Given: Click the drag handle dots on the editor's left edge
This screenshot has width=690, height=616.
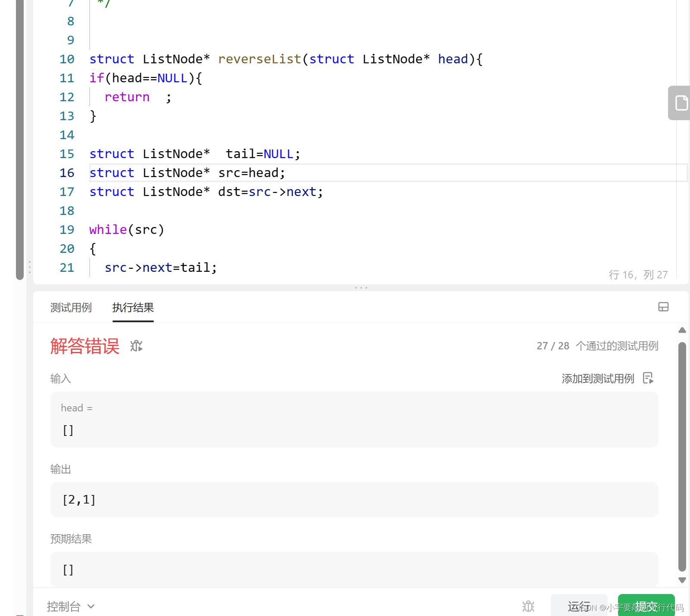Looking at the screenshot, I should (29, 267).
